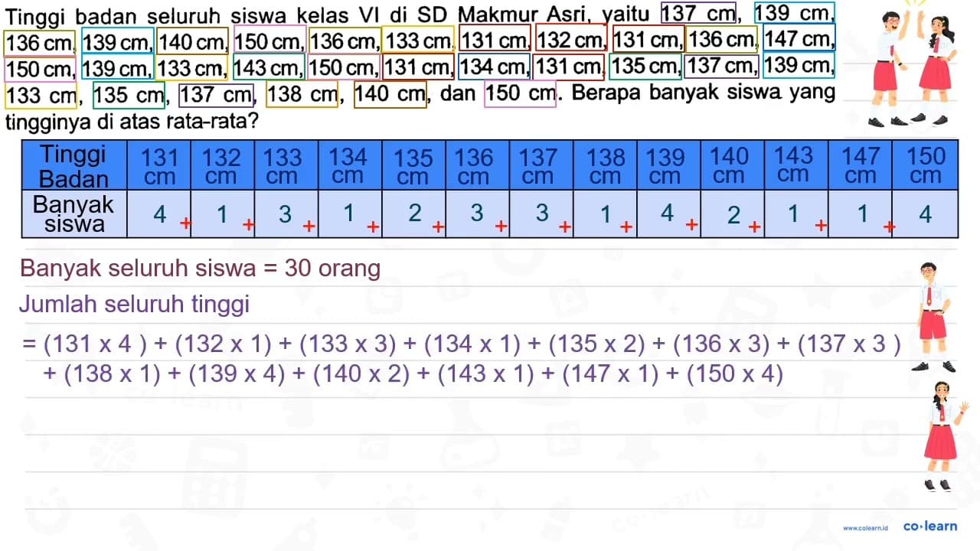Image resolution: width=980 pixels, height=551 pixels.
Task: Click the '(132 x 1)' term
Action: click(x=224, y=344)
